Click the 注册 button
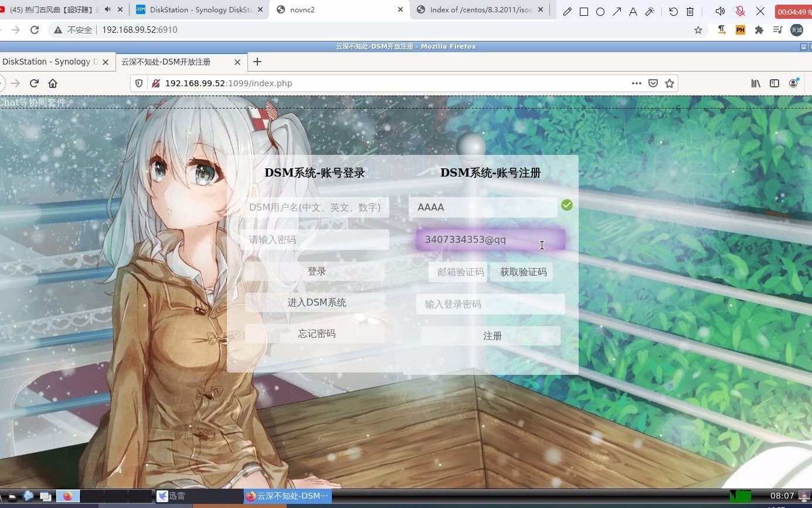The image size is (812, 508). [x=491, y=336]
